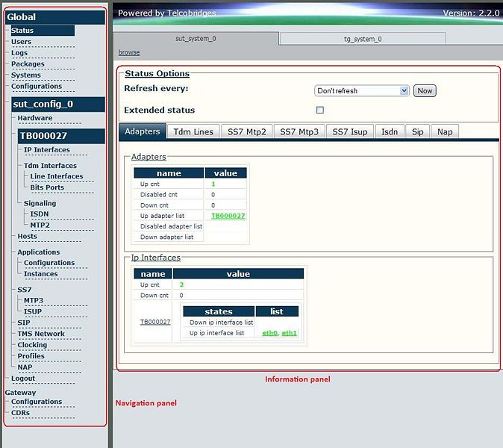Click the 'Status Options' heading
The height and width of the screenshot is (448, 503).
157,73
